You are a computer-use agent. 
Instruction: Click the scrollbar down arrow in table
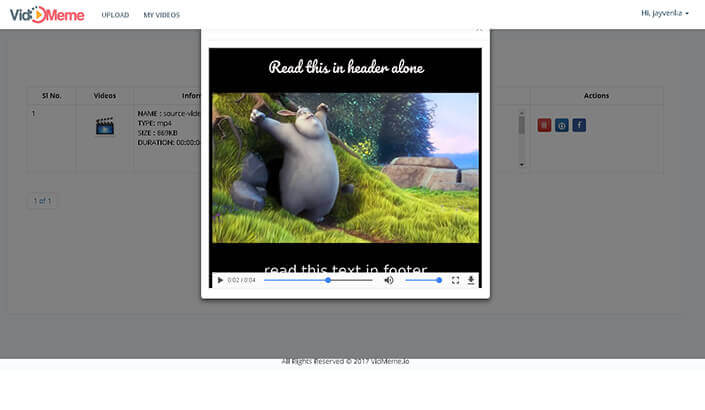(522, 165)
